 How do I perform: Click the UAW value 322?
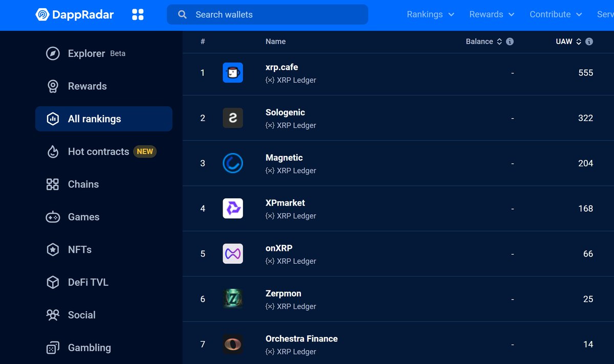click(x=585, y=118)
